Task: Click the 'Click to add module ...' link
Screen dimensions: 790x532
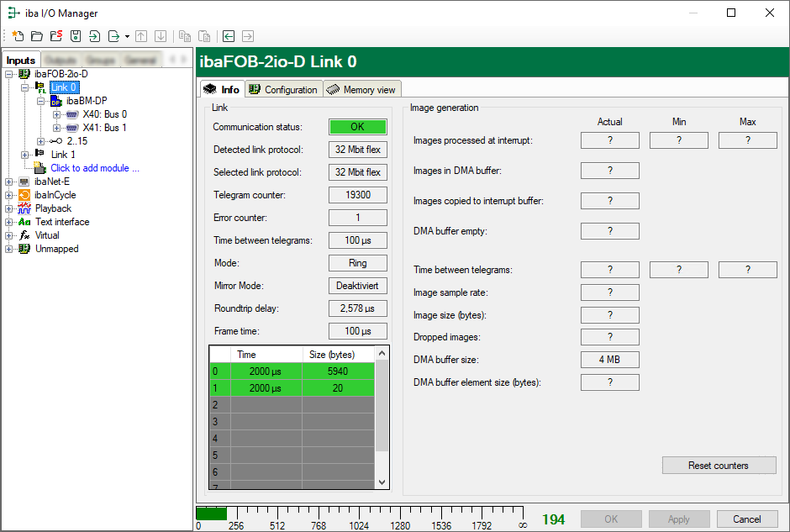Action: 94,168
